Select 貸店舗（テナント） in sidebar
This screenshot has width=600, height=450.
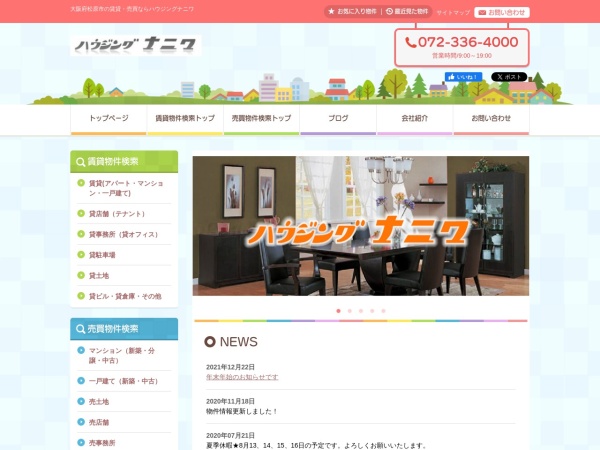pyautogui.click(x=117, y=214)
